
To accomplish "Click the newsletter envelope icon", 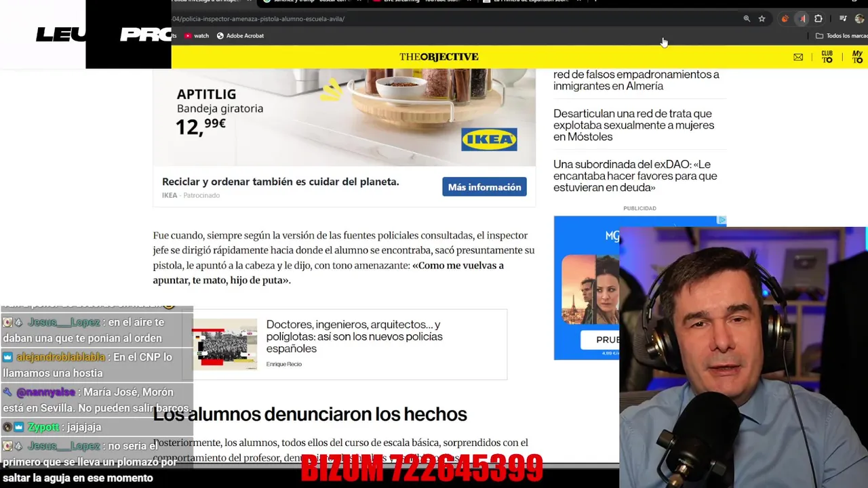I will click(x=798, y=58).
